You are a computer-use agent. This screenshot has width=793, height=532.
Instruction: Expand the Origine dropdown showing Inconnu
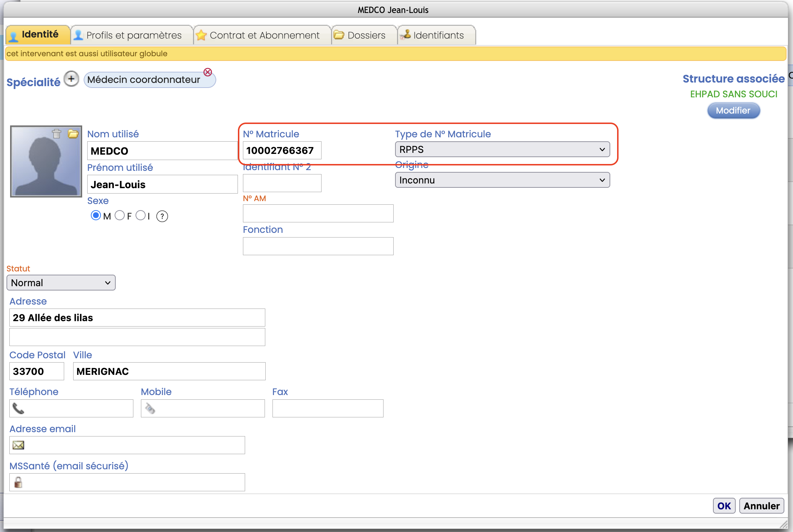tap(502, 180)
